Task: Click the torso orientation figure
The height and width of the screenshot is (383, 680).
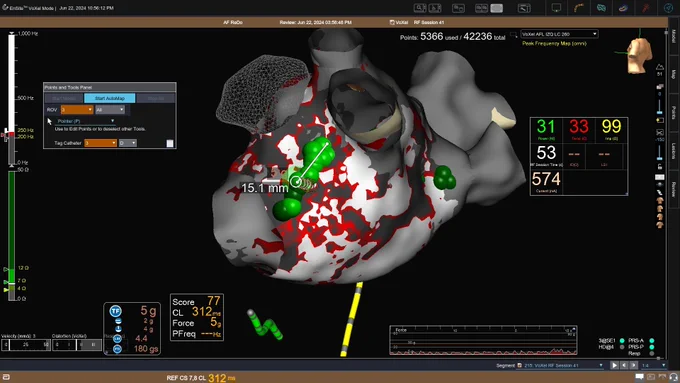Action: click(639, 55)
